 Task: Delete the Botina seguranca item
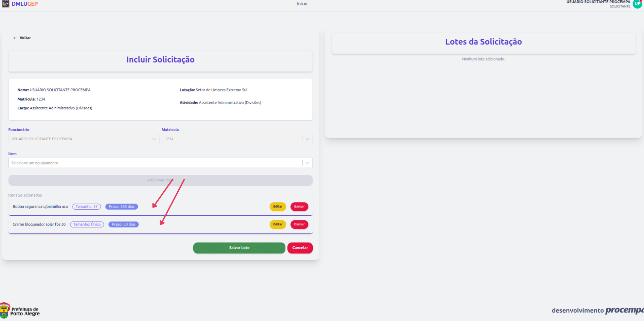[x=299, y=207]
